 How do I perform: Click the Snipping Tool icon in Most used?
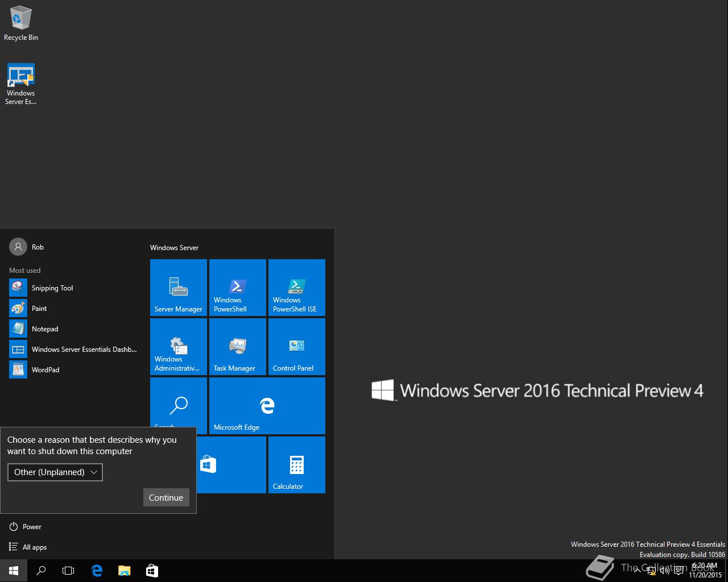pyautogui.click(x=18, y=288)
